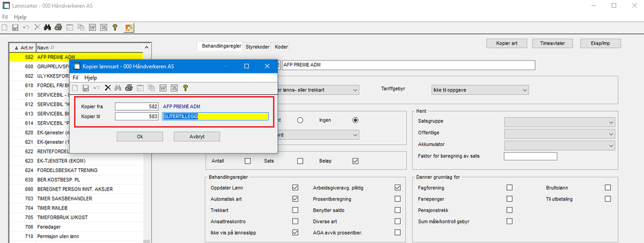Click the Save disk icon in Kopier lønnsart dialog
Screen dimensions: 644x243
[x=86, y=88]
